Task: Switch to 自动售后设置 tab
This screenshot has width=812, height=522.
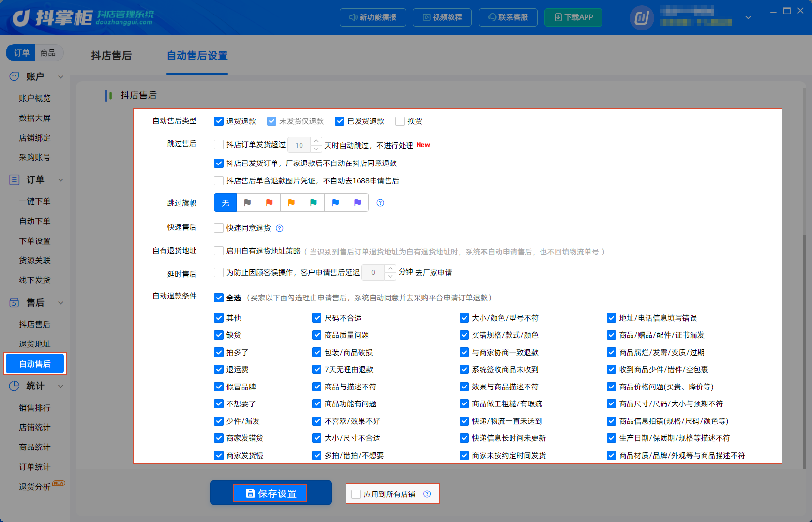Action: [197, 56]
